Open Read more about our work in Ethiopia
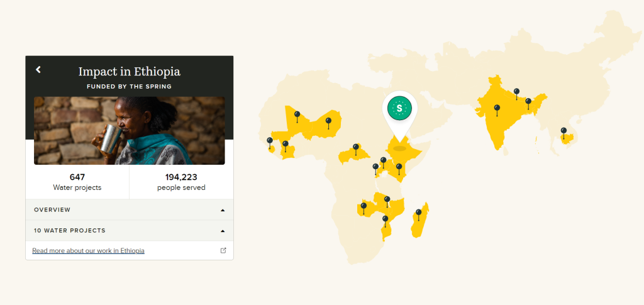The width and height of the screenshot is (644, 305). point(88,251)
